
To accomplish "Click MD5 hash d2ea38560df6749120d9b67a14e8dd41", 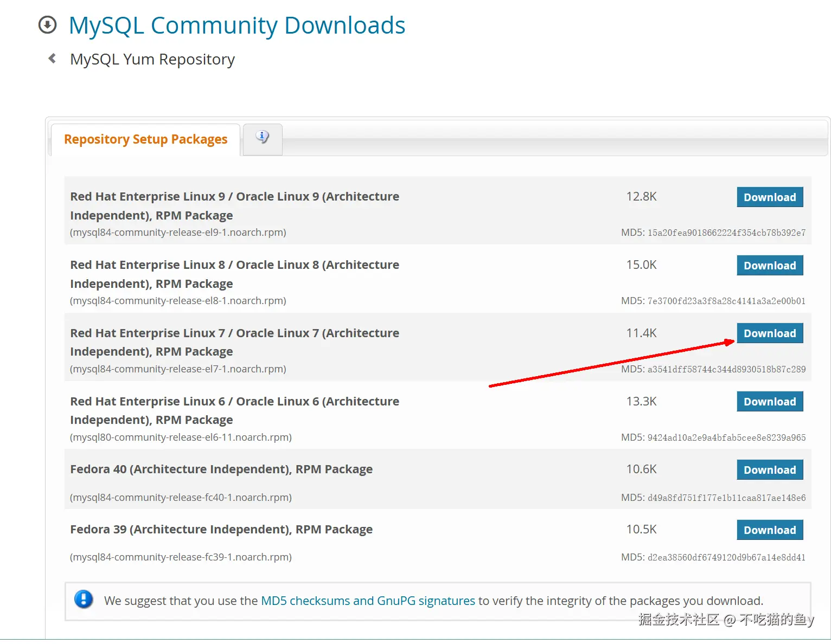I will coord(726,558).
